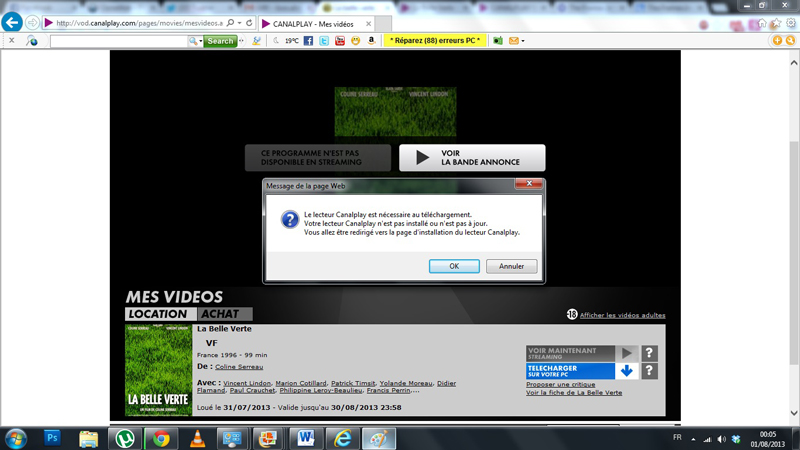Show hidden system tray icons arrow

693,439
